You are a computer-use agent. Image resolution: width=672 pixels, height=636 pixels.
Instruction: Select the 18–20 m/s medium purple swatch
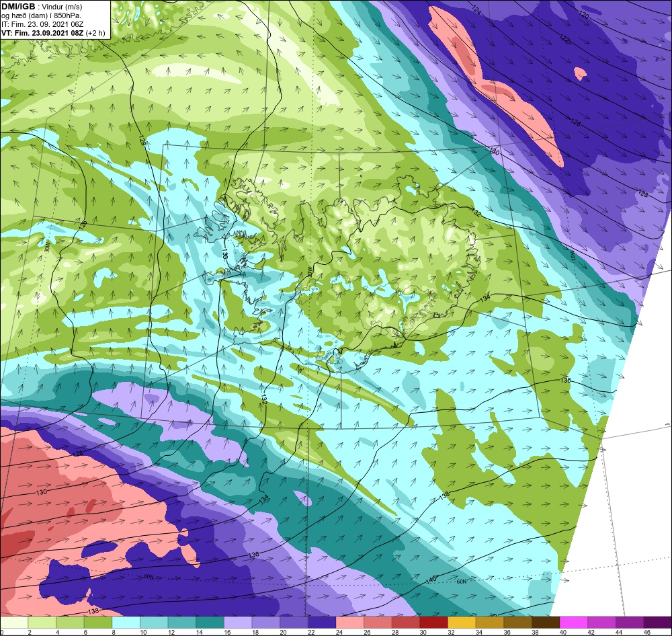[x=266, y=622]
